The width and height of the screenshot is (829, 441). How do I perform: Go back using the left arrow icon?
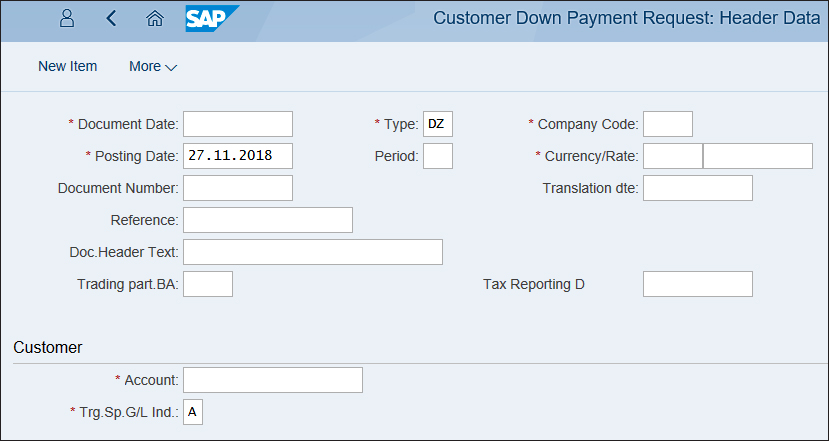pyautogui.click(x=111, y=19)
